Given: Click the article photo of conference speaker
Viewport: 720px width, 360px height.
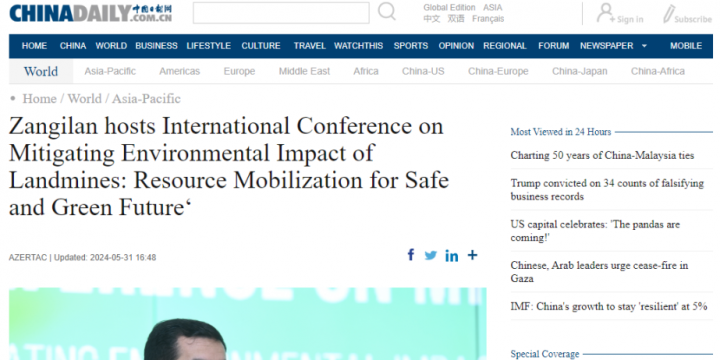Looking at the screenshot, I should 248,324.
